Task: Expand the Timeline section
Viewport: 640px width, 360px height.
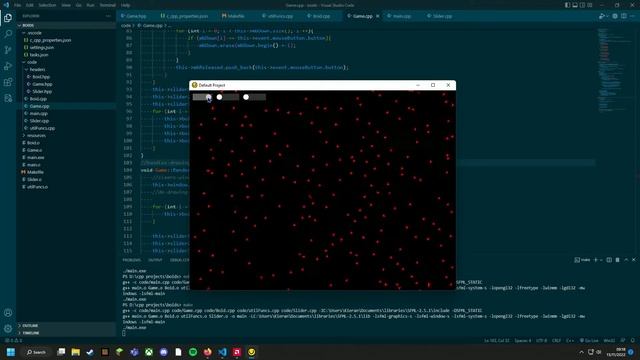Action: pos(67,333)
